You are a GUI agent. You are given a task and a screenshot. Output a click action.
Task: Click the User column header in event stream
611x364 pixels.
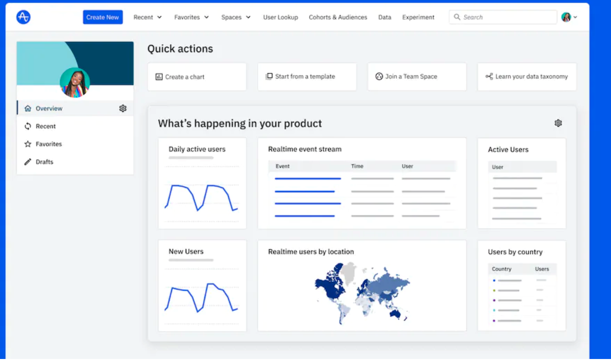pos(407,166)
